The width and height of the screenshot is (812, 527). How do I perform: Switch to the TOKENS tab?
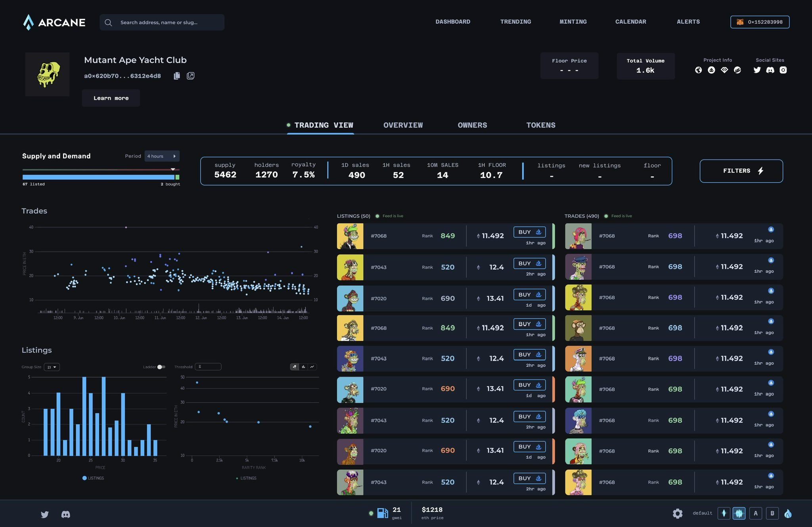click(541, 125)
